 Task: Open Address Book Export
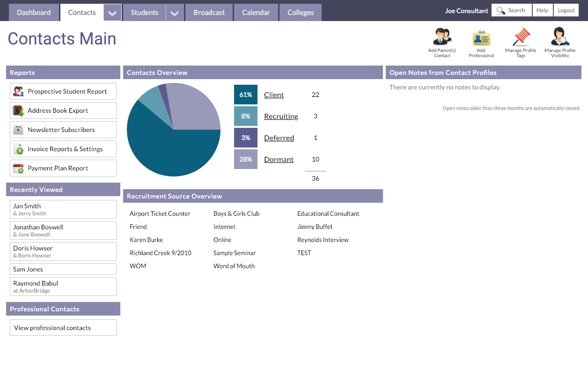63,110
